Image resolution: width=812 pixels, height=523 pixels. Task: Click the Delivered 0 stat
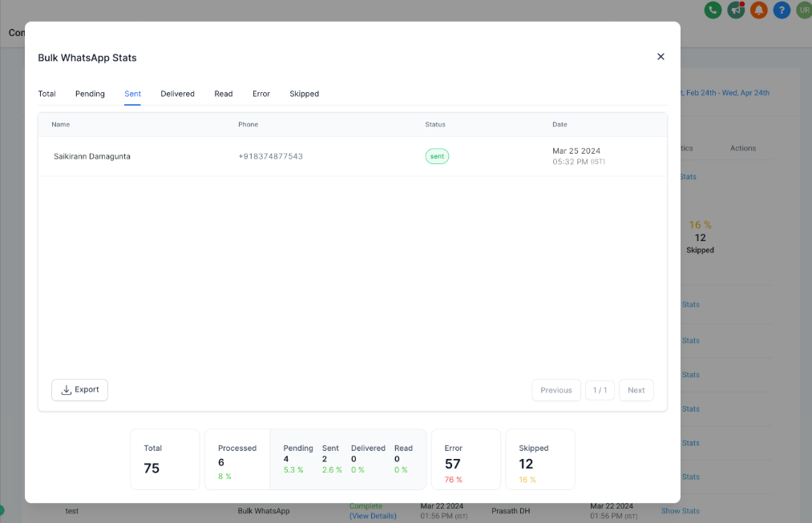coord(368,459)
